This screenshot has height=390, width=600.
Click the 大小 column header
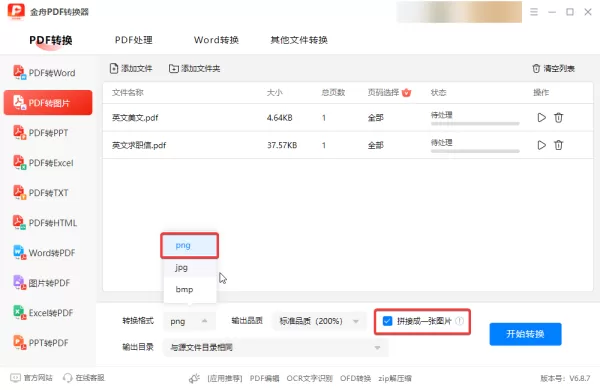pos(274,92)
